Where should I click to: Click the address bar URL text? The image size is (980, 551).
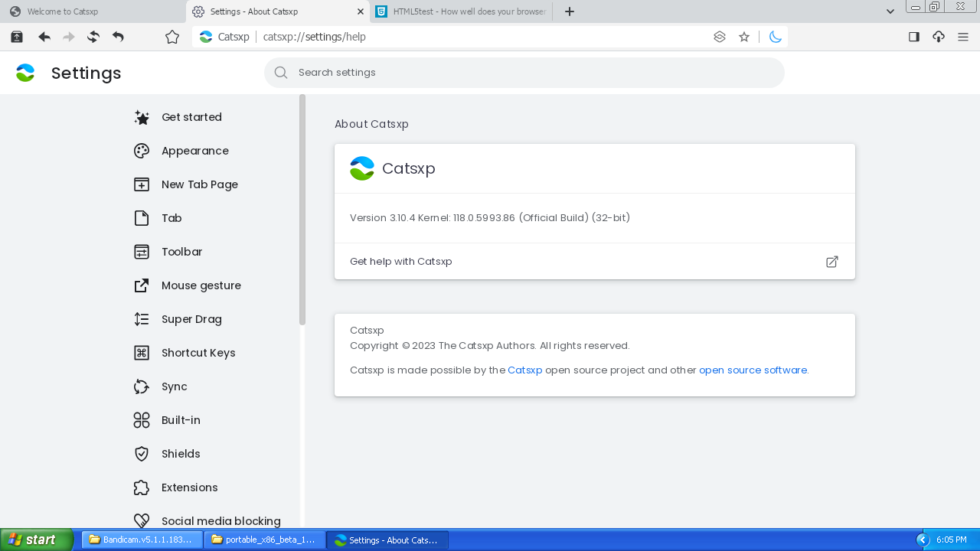click(315, 37)
